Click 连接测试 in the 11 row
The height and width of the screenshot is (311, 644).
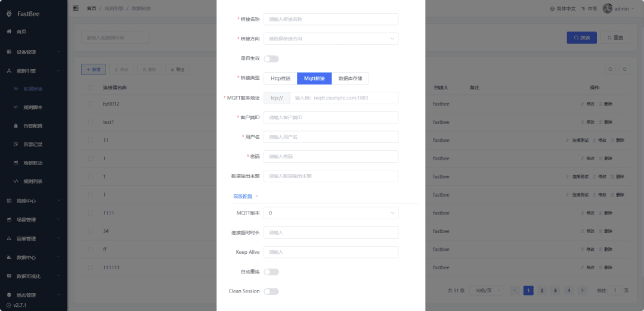577,141
